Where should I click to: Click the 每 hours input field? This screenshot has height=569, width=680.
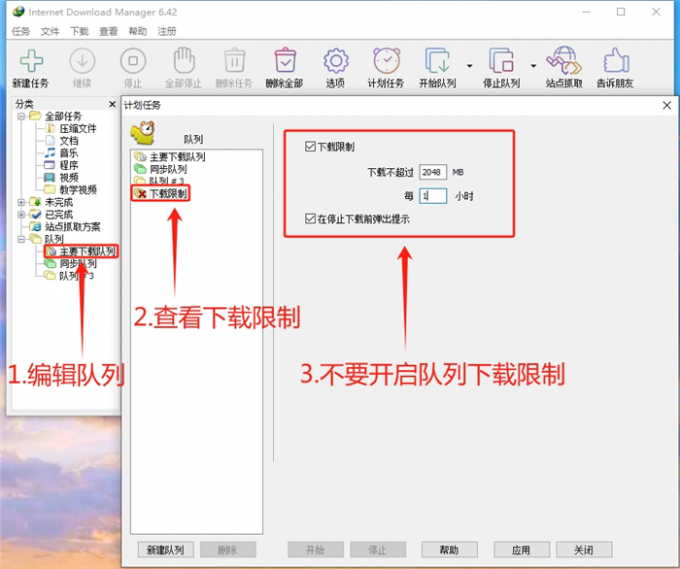[x=433, y=196]
